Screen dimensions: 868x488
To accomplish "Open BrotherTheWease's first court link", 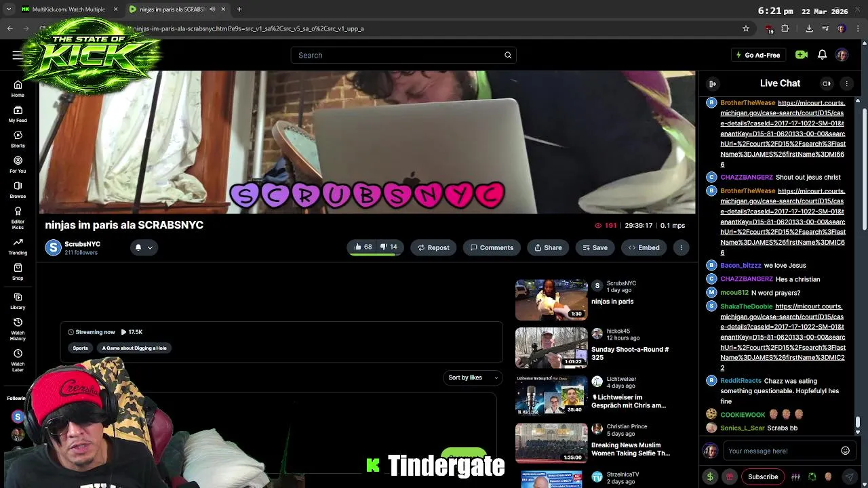I will 783,134.
